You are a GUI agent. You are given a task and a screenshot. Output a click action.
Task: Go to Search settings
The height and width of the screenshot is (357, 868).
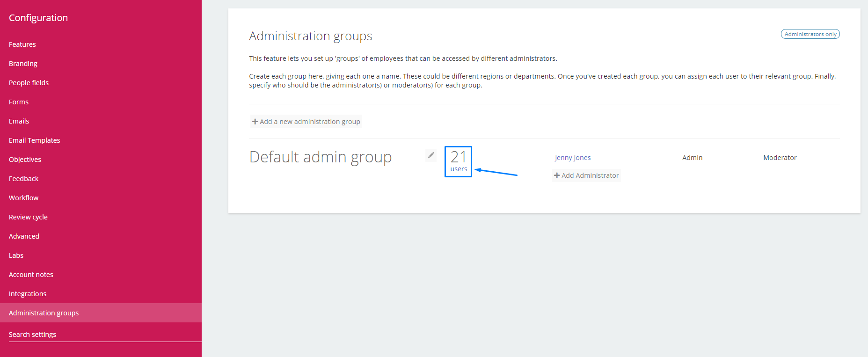32,335
